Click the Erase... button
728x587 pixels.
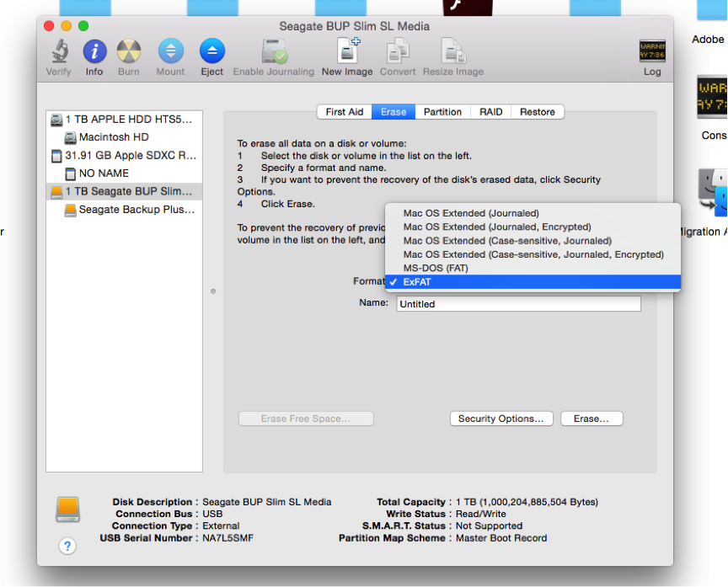point(591,419)
